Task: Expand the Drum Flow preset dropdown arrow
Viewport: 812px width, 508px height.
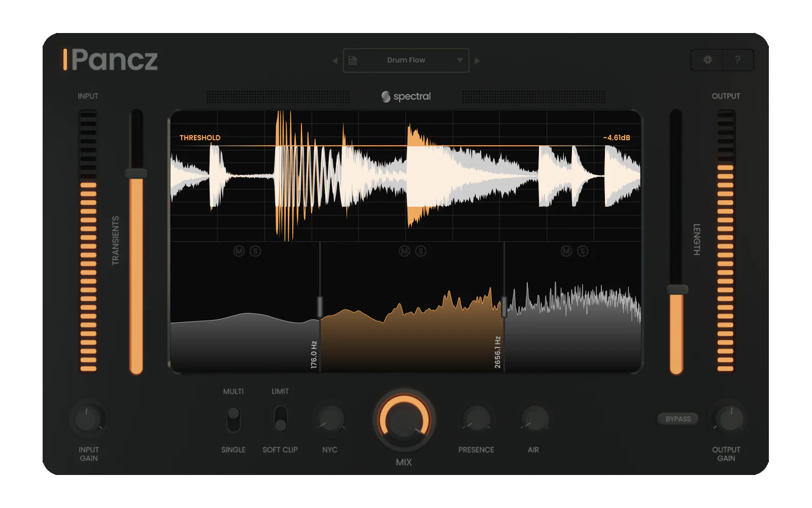Action: [x=460, y=60]
